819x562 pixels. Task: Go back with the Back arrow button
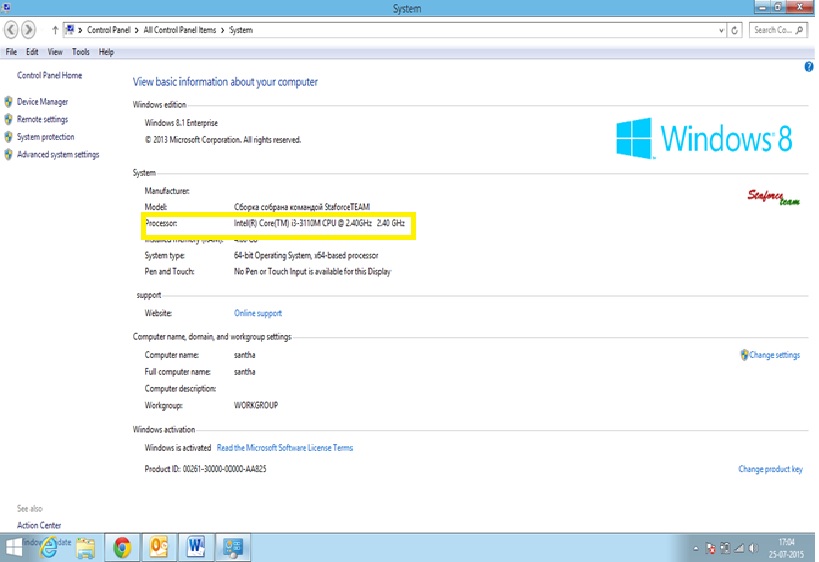(11, 29)
